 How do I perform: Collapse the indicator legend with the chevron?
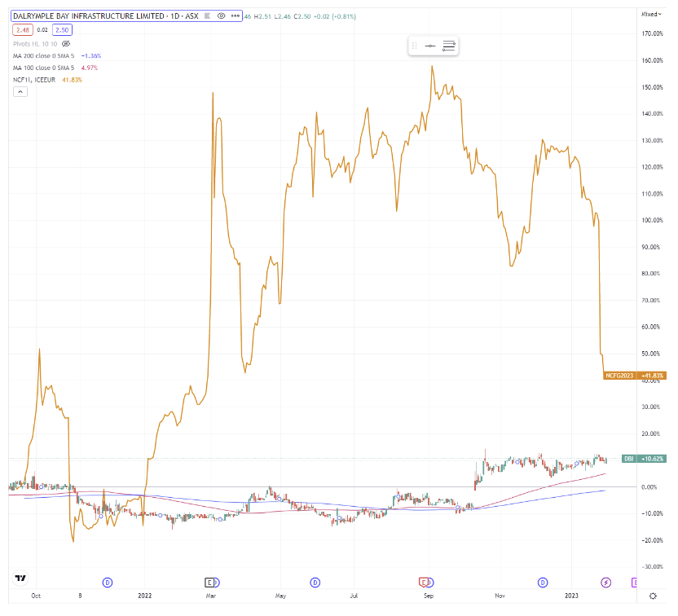pos(20,91)
